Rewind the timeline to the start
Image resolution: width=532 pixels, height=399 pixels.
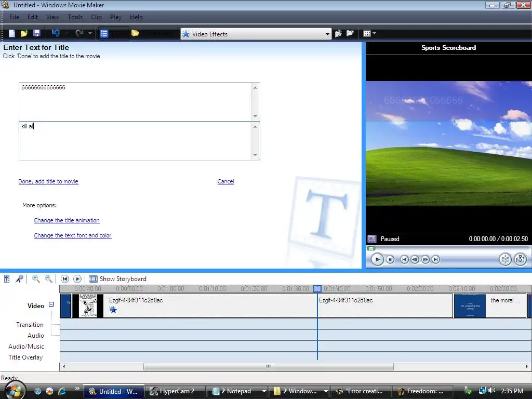coord(64,279)
